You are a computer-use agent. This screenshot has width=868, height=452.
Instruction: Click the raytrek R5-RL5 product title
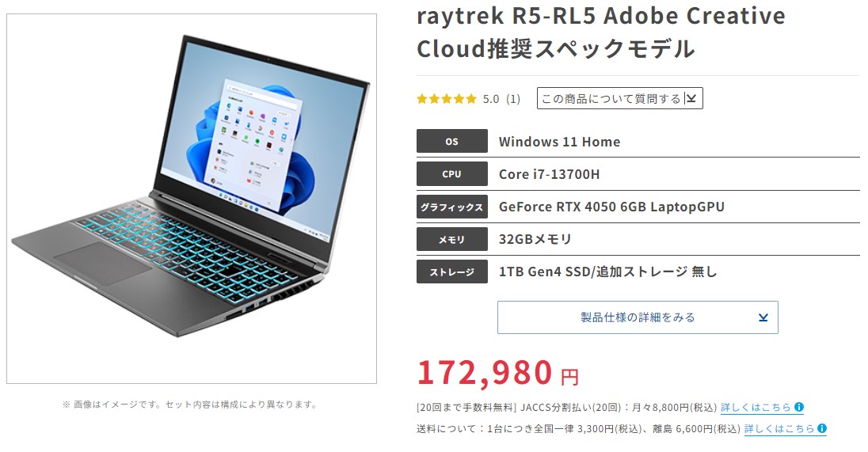(600, 32)
